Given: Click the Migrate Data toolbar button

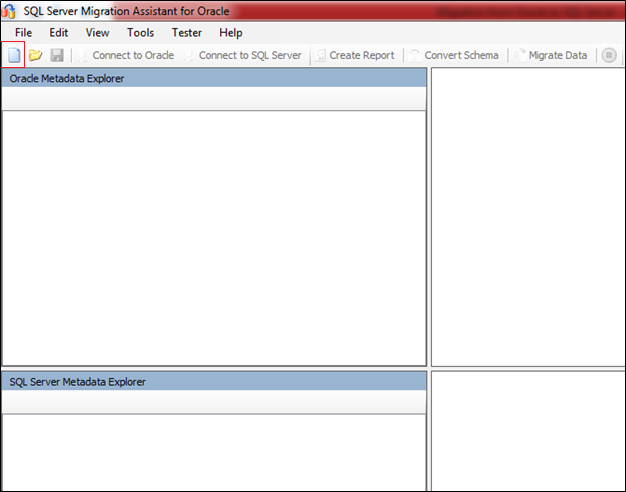Looking at the screenshot, I should [551, 55].
